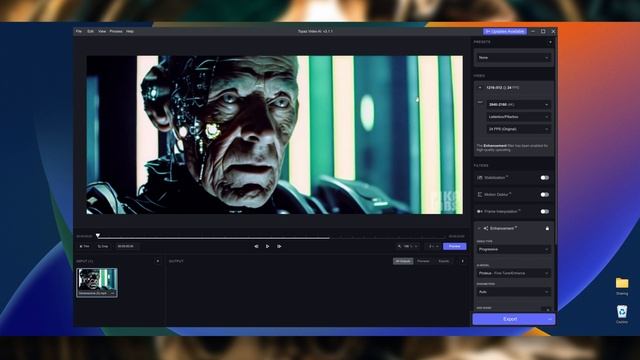Toggle the Motion Deblur filter switch
The width and height of the screenshot is (640, 360).
pos(544,195)
